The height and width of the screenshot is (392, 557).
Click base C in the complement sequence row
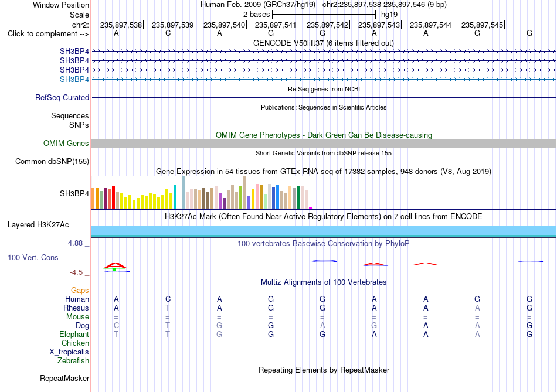pyautogui.click(x=168, y=33)
